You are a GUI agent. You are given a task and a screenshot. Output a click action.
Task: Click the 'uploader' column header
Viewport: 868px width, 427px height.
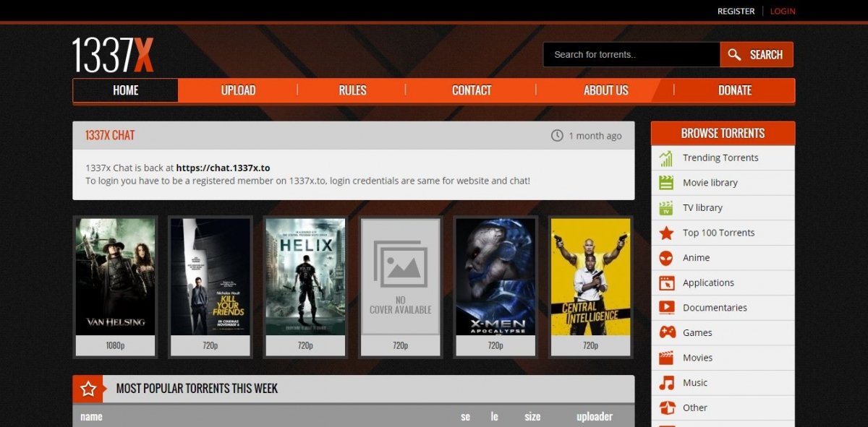pos(595,417)
